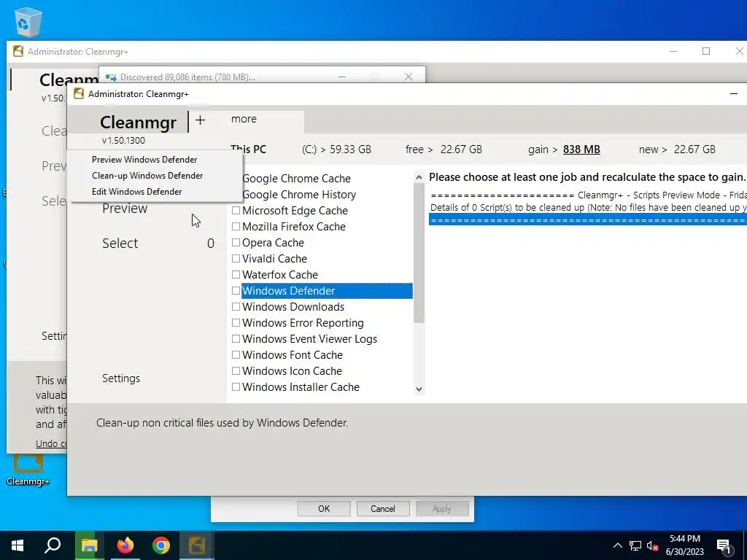Check the Windows Installer Cache checkbox
This screenshot has width=747, height=560.
[236, 387]
